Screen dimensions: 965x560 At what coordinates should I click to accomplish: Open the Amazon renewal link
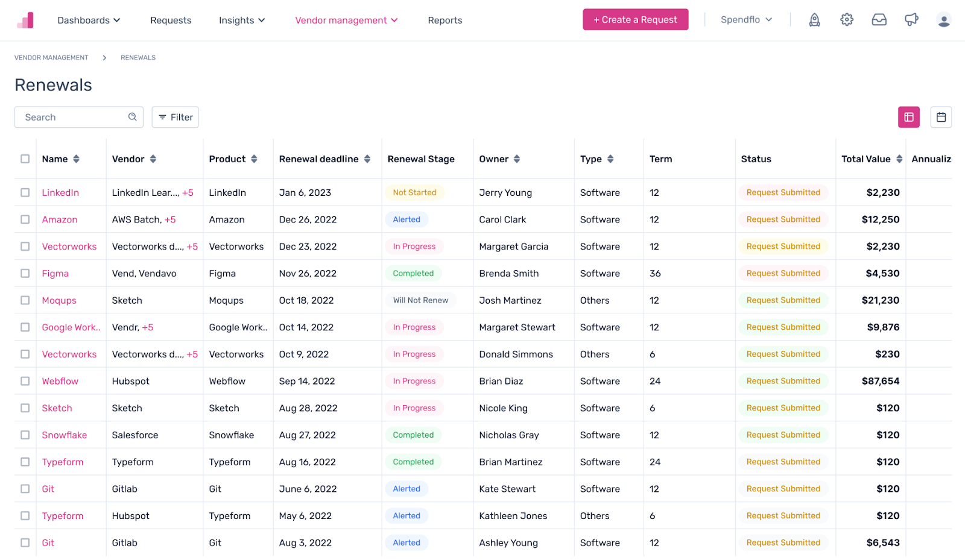click(x=60, y=220)
